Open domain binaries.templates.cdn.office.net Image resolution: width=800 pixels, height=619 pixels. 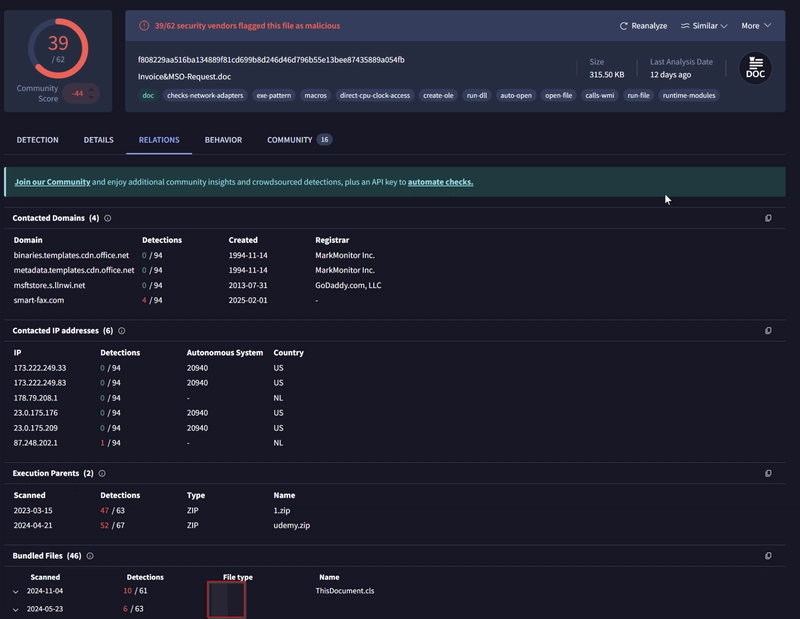(x=71, y=255)
